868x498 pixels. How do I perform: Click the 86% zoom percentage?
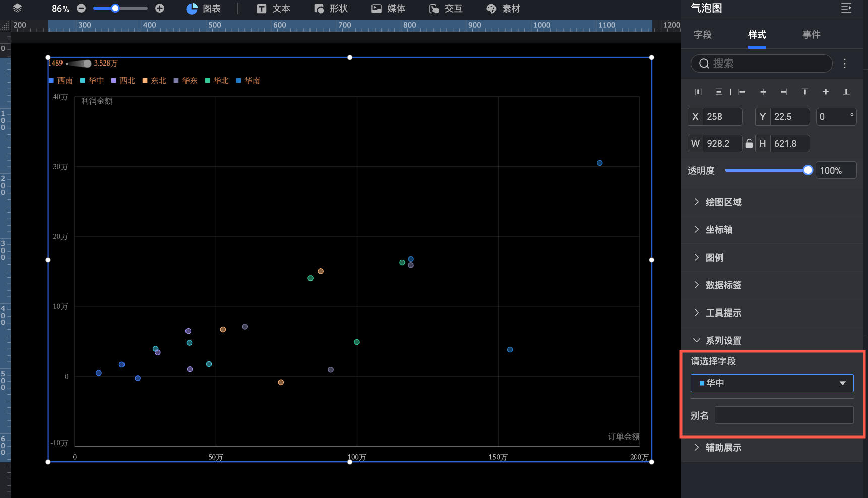tap(60, 9)
